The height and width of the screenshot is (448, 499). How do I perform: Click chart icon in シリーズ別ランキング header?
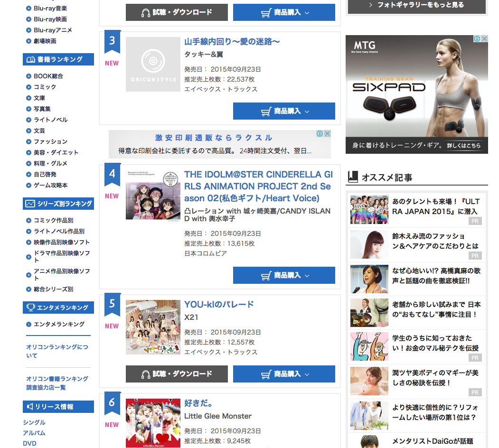pos(30,204)
